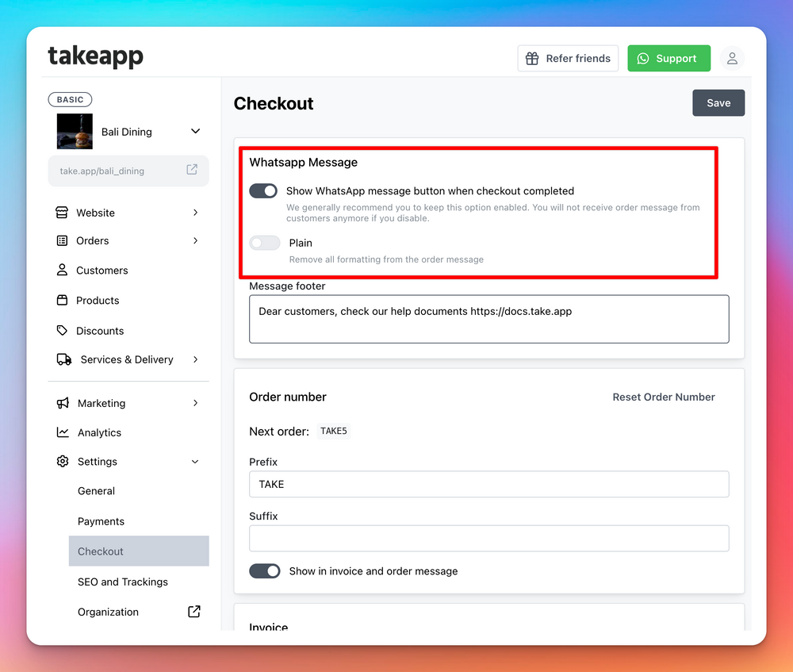Open store link external icon
The image size is (793, 672).
click(192, 170)
